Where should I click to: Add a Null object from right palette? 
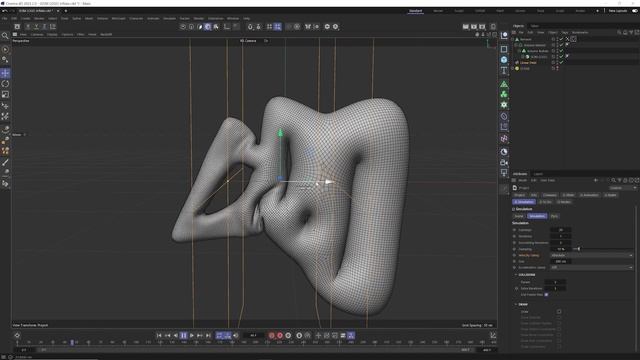[x=504, y=36]
